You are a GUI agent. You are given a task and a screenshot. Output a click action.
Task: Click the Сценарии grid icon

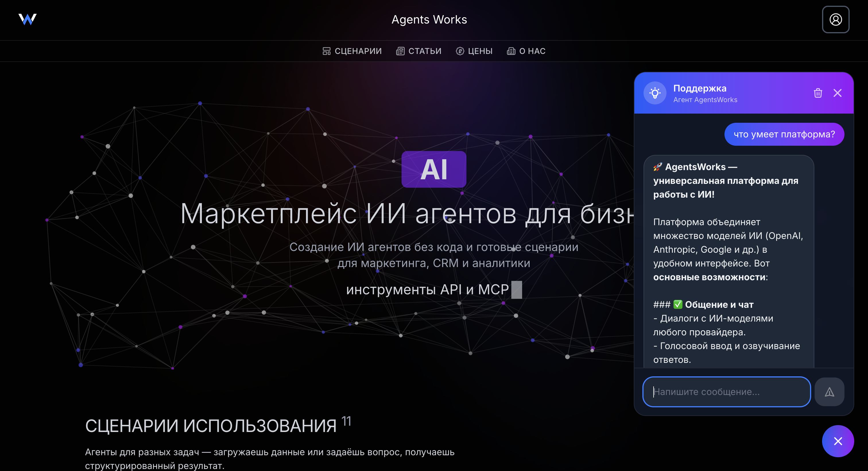[326, 51]
